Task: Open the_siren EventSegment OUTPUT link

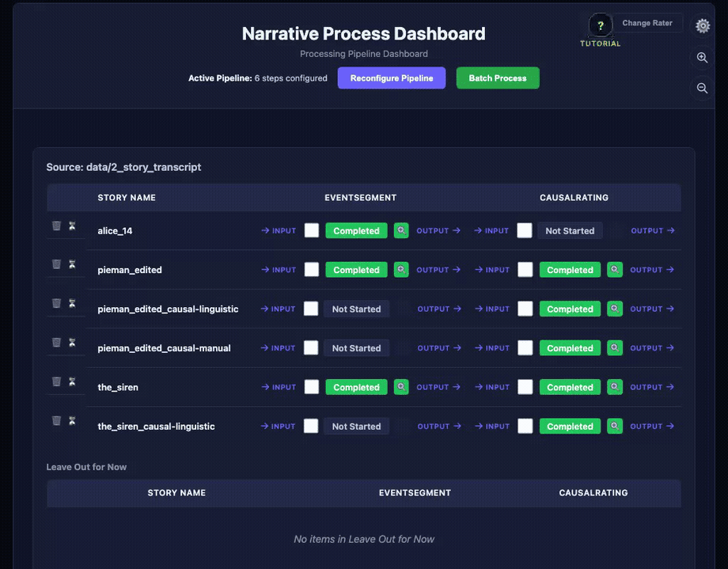Action: [438, 387]
